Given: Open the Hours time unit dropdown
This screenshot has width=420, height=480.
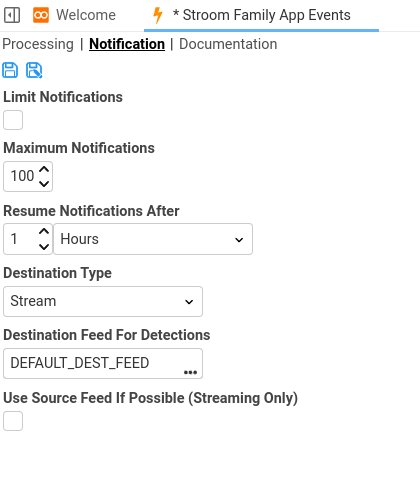Looking at the screenshot, I should [x=153, y=239].
